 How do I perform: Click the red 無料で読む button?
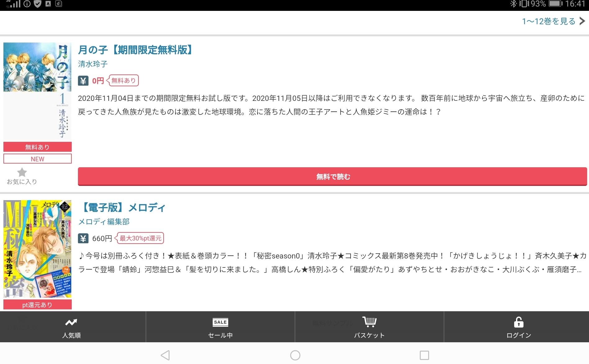click(x=332, y=177)
